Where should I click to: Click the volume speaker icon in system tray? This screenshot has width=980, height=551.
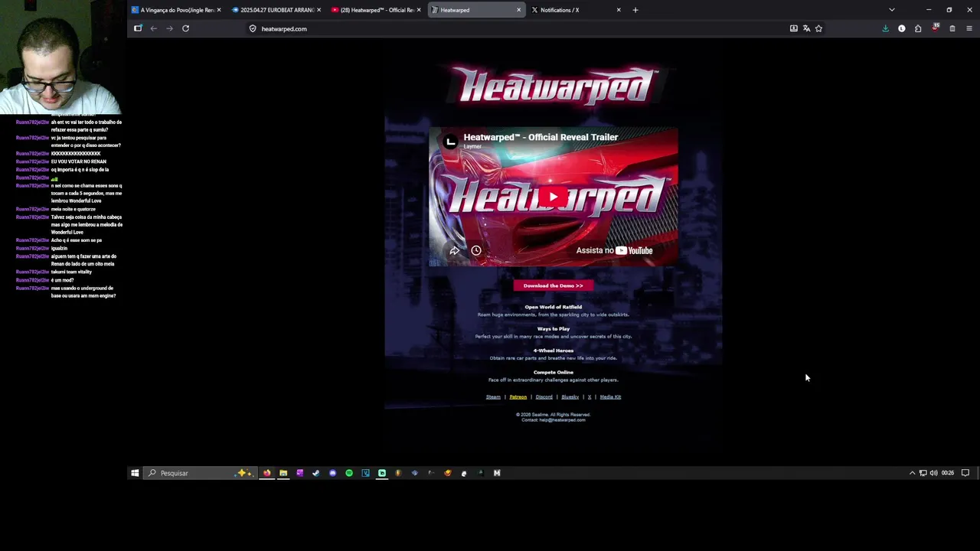(x=933, y=473)
